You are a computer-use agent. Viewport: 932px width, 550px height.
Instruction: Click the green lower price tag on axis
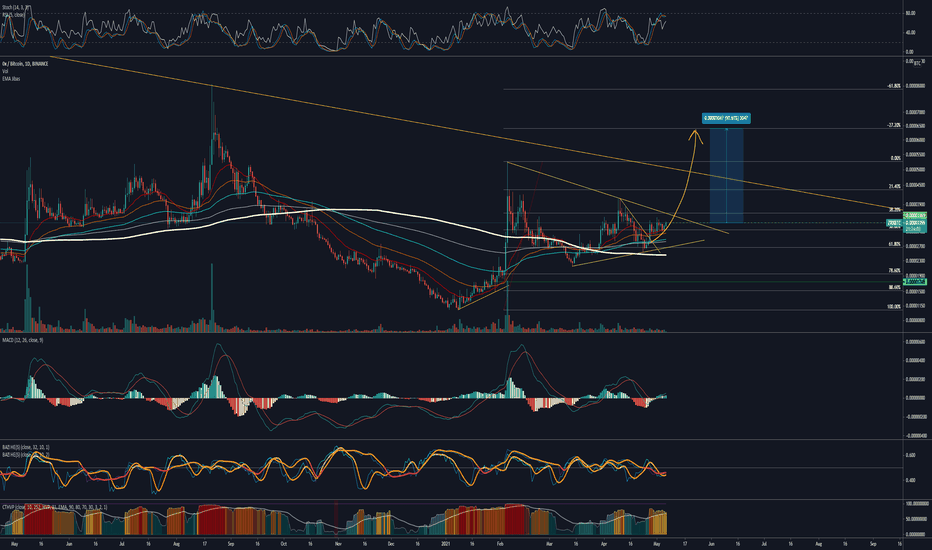pyautogui.click(x=915, y=282)
